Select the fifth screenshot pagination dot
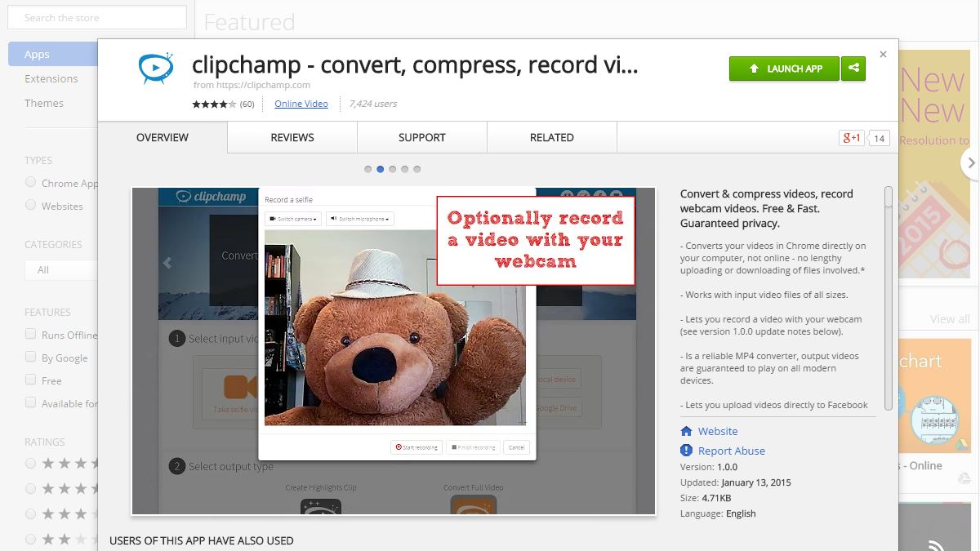The image size is (980, 551). point(417,169)
